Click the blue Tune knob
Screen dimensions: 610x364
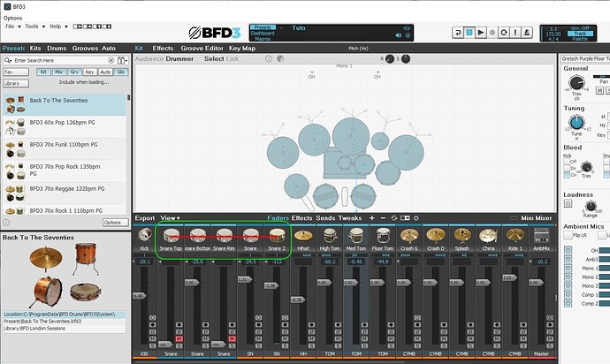coord(576,123)
